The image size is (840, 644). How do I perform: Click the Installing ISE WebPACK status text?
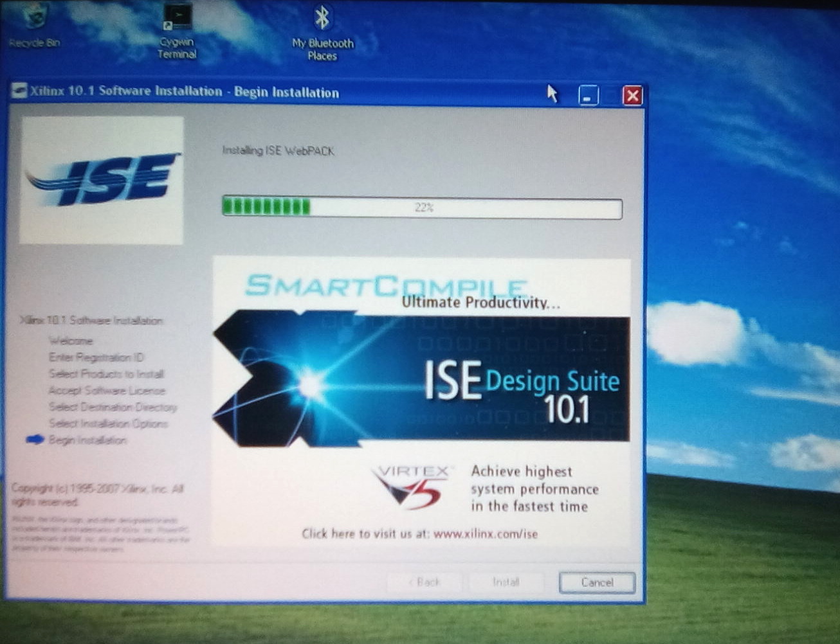(x=278, y=150)
